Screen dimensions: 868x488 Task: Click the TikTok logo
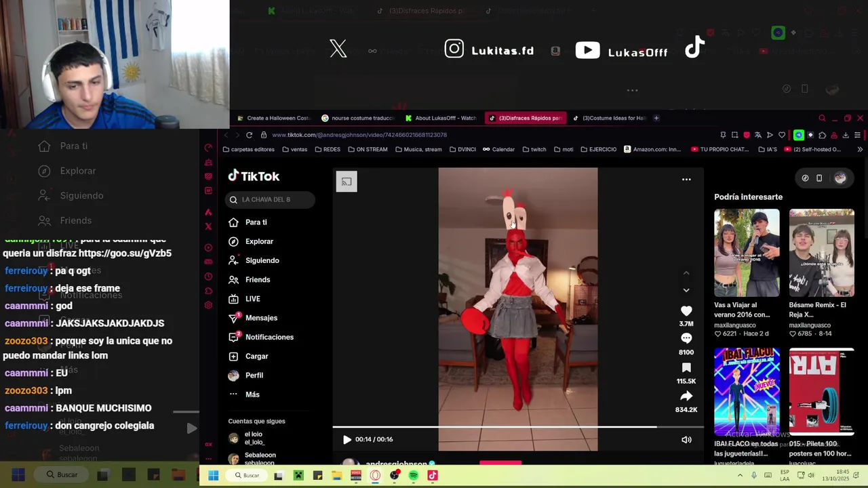coord(254,176)
